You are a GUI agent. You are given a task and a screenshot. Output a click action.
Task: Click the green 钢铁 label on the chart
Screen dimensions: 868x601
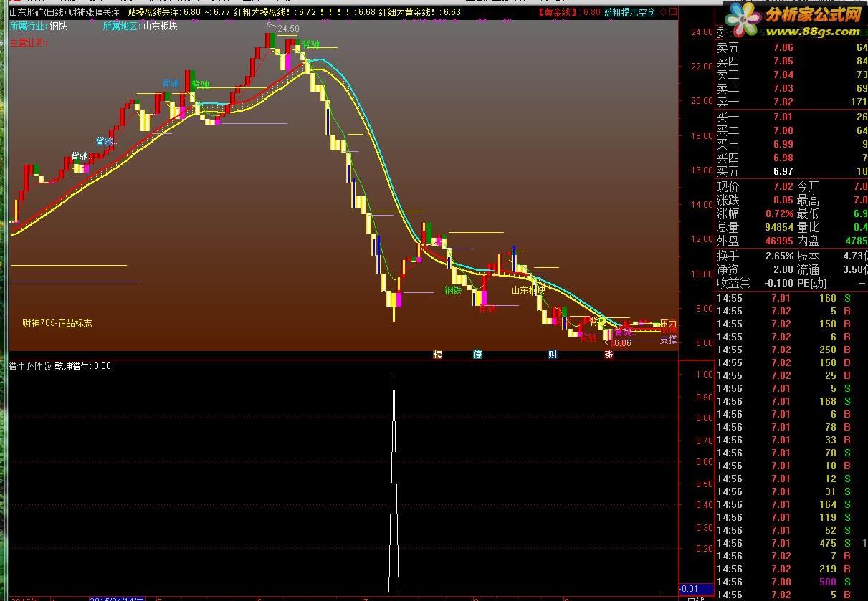453,290
